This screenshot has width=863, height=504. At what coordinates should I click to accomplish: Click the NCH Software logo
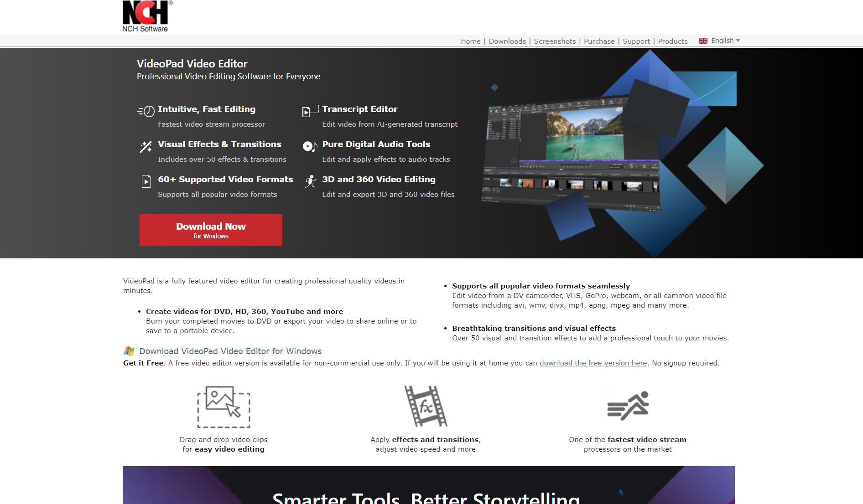147,16
